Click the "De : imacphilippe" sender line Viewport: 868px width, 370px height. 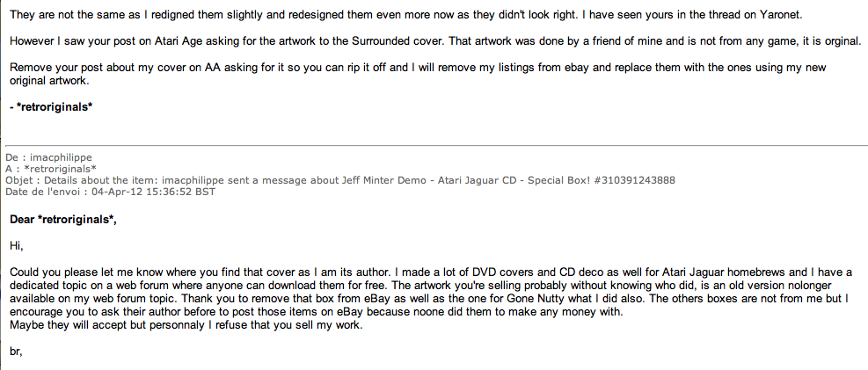pyautogui.click(x=48, y=158)
